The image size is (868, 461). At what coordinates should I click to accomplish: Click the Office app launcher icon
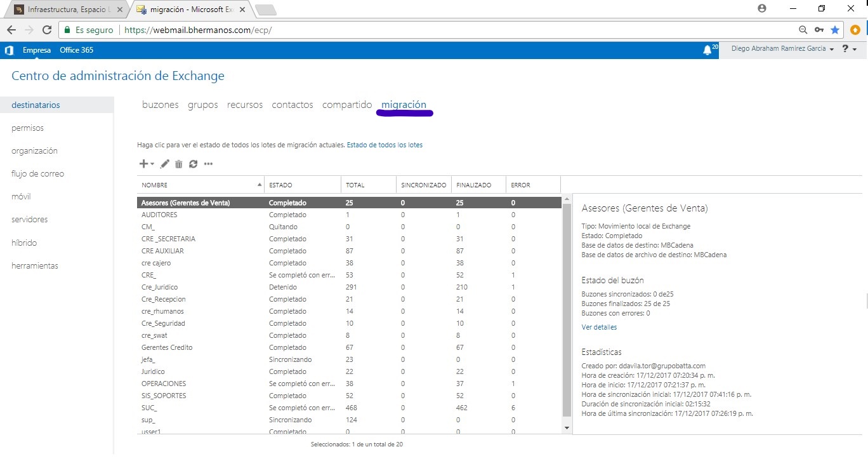click(x=9, y=50)
